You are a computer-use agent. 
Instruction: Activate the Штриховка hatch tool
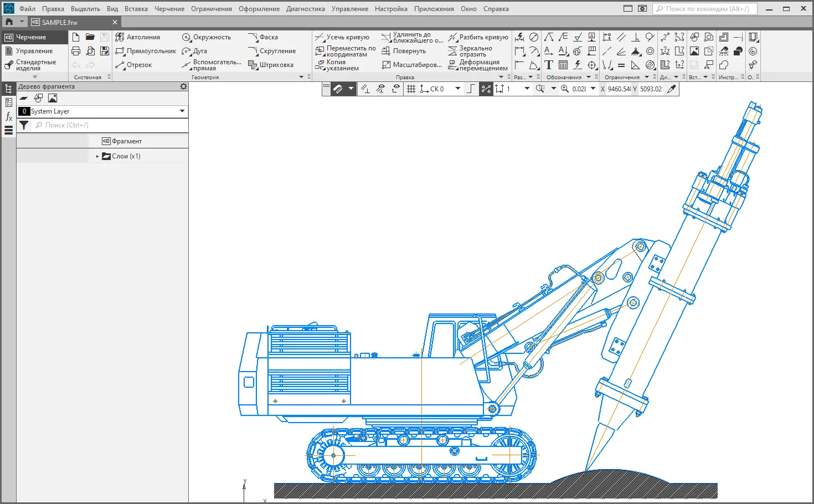(x=271, y=65)
